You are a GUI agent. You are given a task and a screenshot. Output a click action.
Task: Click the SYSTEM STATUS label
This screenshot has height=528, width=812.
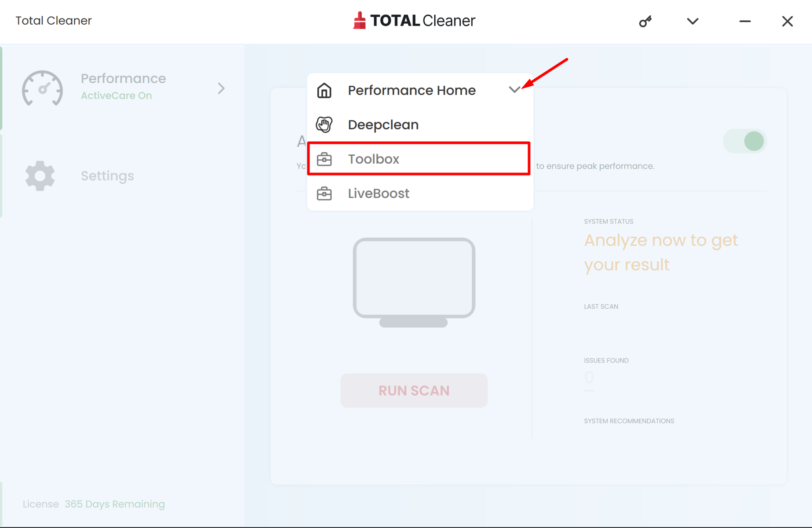(608, 221)
